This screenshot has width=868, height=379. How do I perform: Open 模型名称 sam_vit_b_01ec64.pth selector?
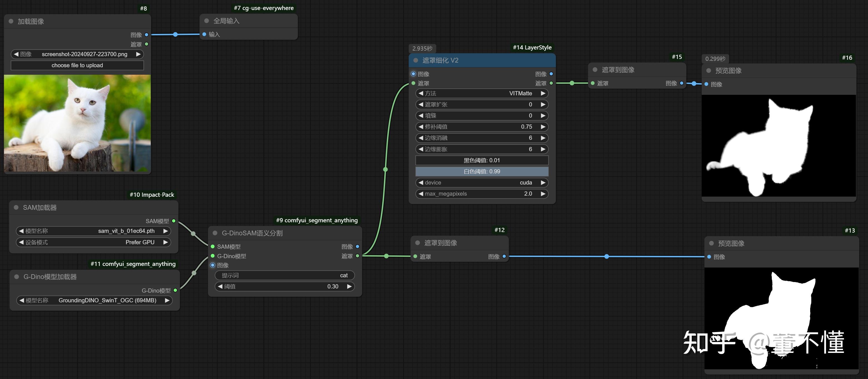point(93,231)
